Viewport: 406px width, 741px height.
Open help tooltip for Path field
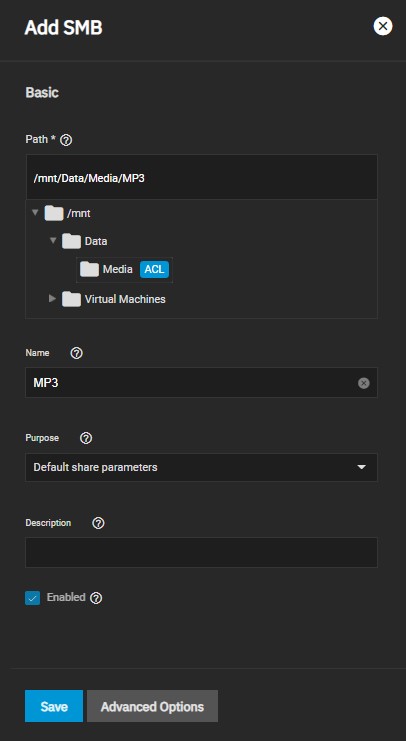pyautogui.click(x=67, y=140)
